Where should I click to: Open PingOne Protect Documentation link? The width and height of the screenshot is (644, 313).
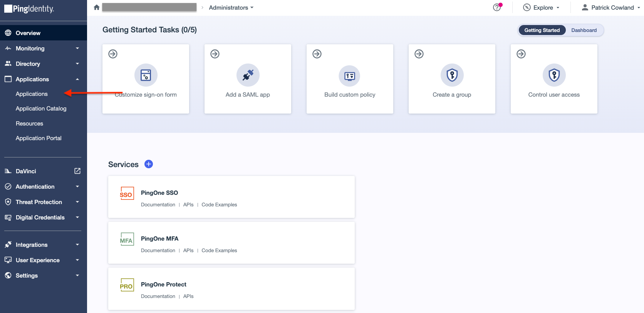coord(158,296)
